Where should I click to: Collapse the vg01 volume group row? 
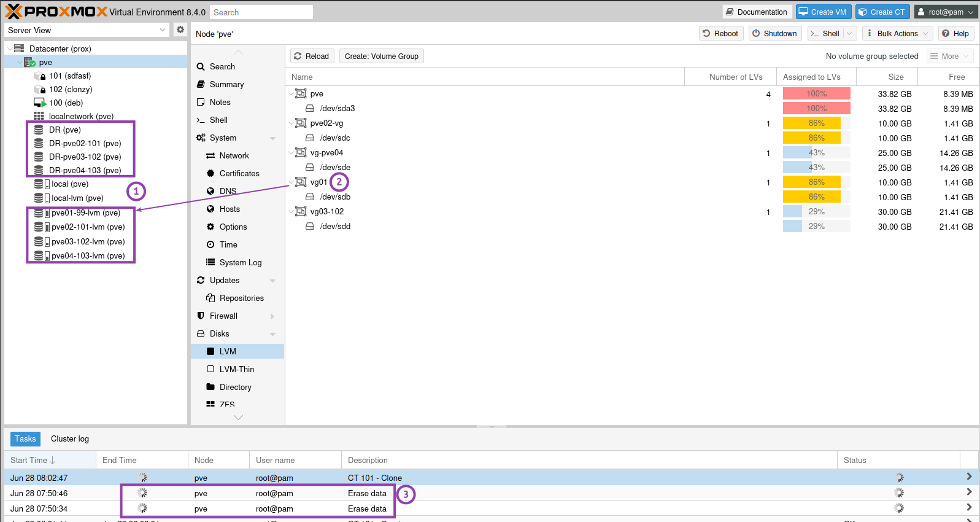[291, 182]
